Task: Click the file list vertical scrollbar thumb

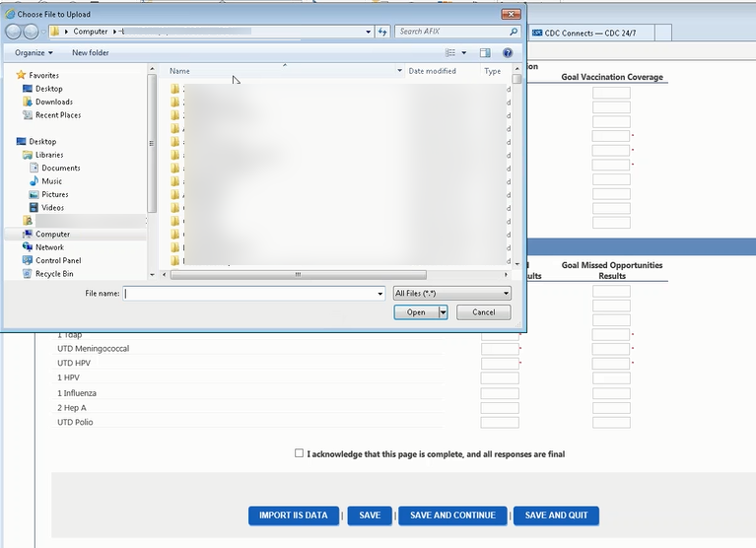Action: pos(516,79)
